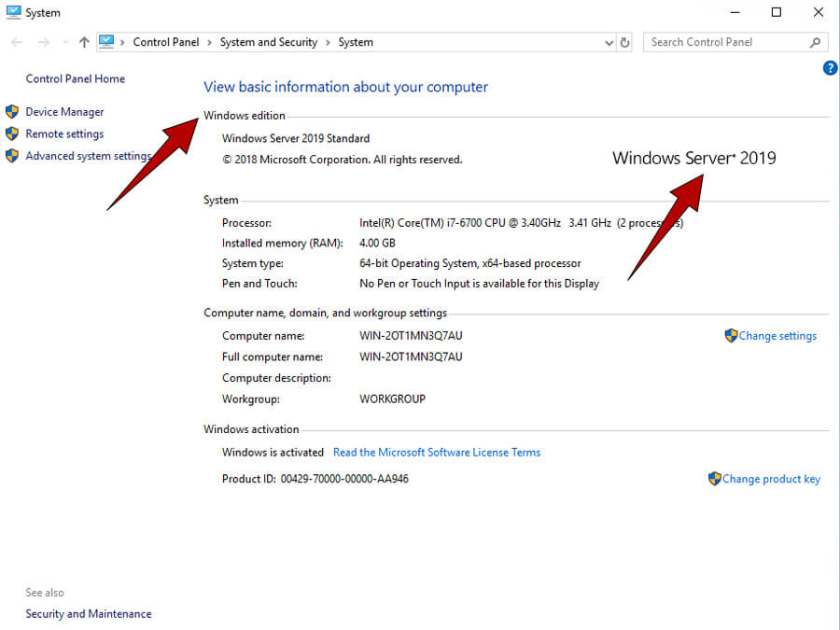Viewport: 840px width, 630px height.
Task: Click Change settings link
Action: coord(777,336)
